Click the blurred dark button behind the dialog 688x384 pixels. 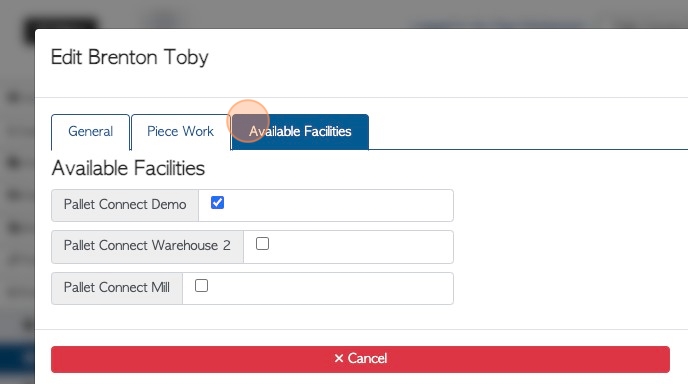(x=59, y=24)
